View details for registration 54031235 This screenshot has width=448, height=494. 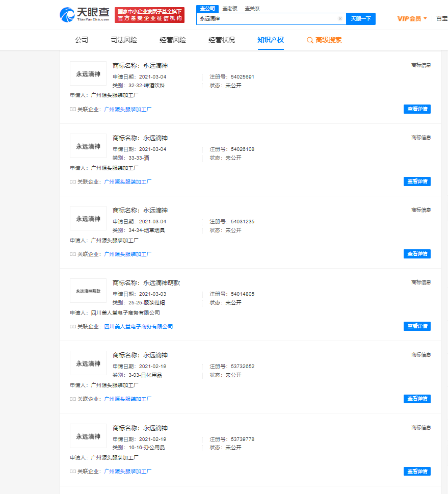tap(417, 254)
